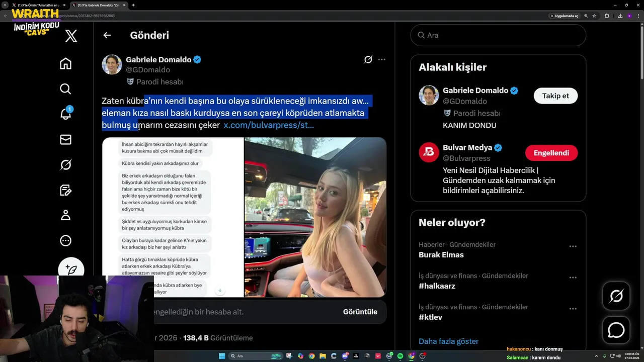The image size is (644, 362).
Task: Open More options circle icon in sidebar
Action: click(x=65, y=241)
